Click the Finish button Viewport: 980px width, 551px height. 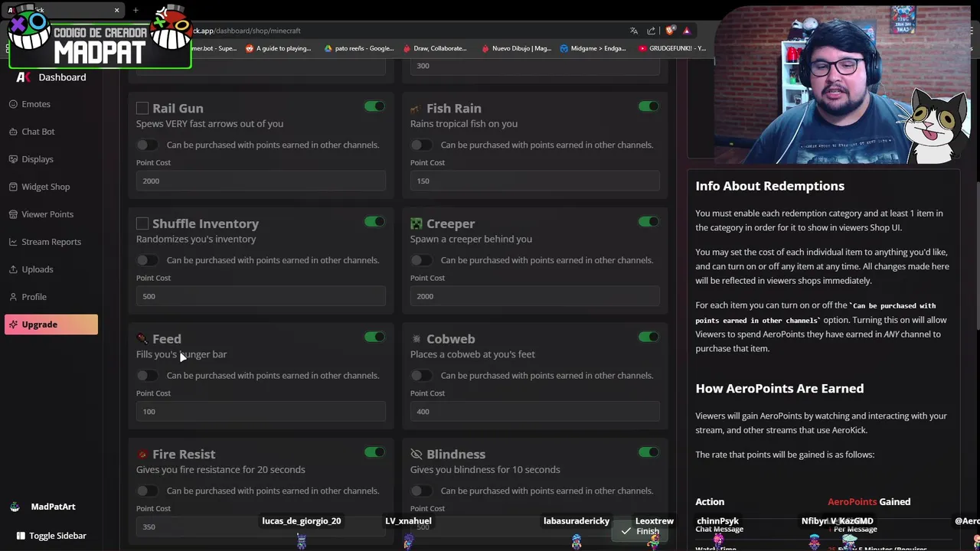click(x=640, y=531)
